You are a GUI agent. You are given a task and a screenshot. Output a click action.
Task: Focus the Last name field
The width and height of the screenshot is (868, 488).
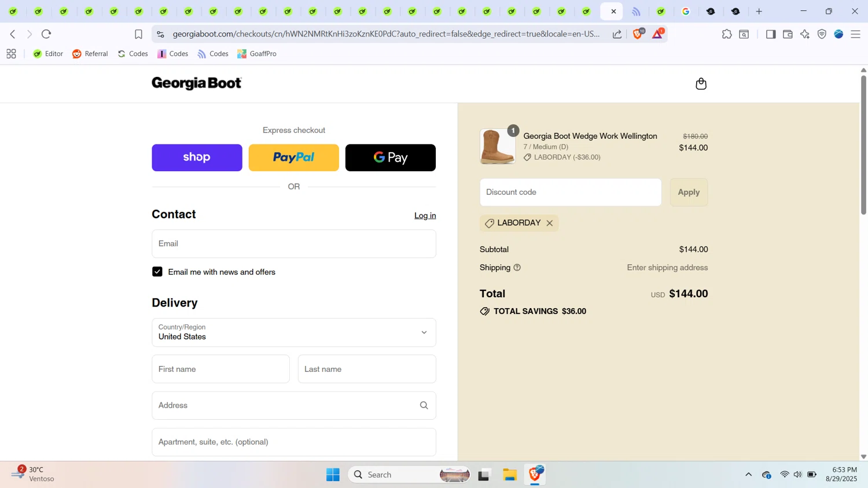click(367, 369)
